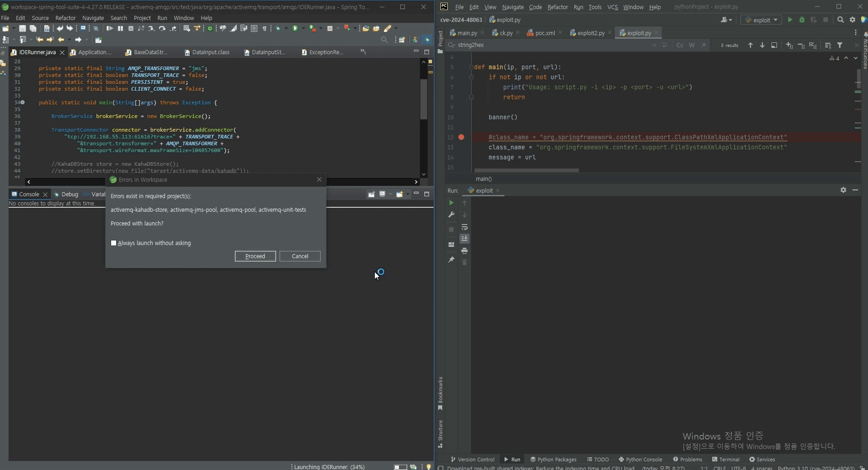This screenshot has width=868, height=470.
Task: Collapse the def main fold marker on line 5
Action: (471, 67)
